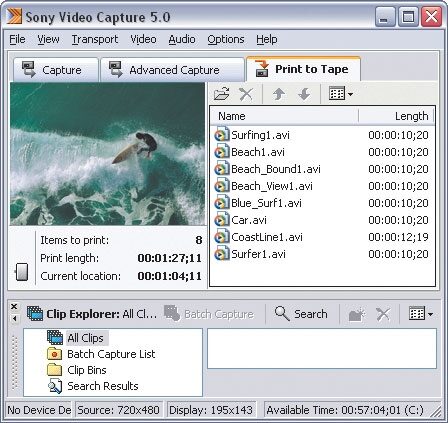Click the Sony Video Capture title icon

tap(15, 16)
